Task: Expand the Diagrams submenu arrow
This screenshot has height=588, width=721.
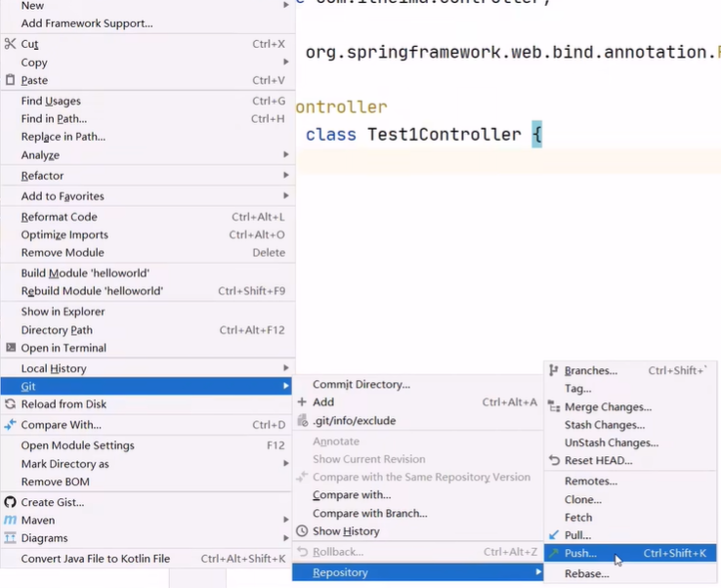Action: (286, 537)
